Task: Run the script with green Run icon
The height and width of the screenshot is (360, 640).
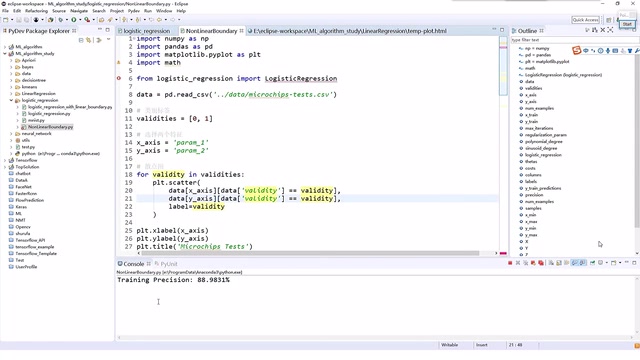Action: pos(73,20)
